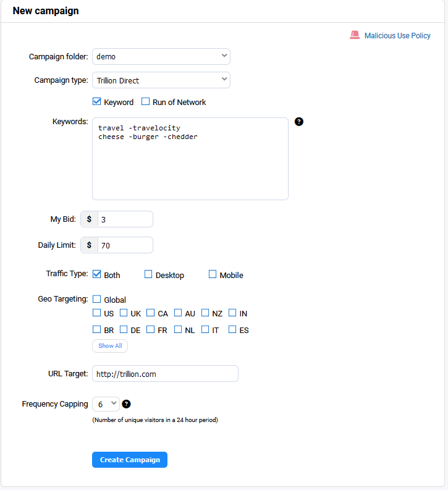This screenshot has width=448, height=490.
Task: Click the red siren Malicious Use icon
Action: coord(355,35)
